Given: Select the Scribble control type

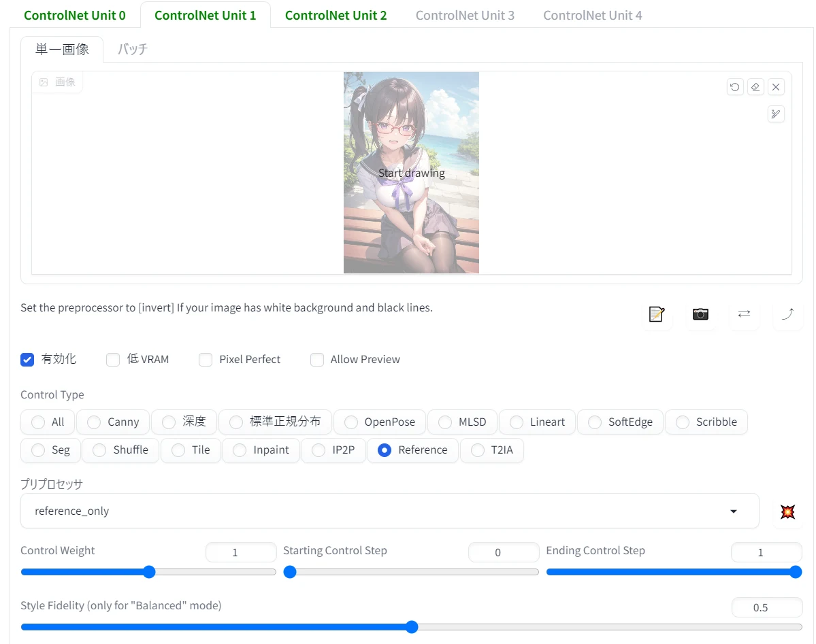Looking at the screenshot, I should coord(706,422).
